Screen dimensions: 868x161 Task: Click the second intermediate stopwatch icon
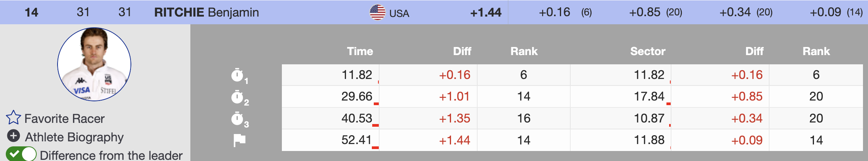(237, 97)
